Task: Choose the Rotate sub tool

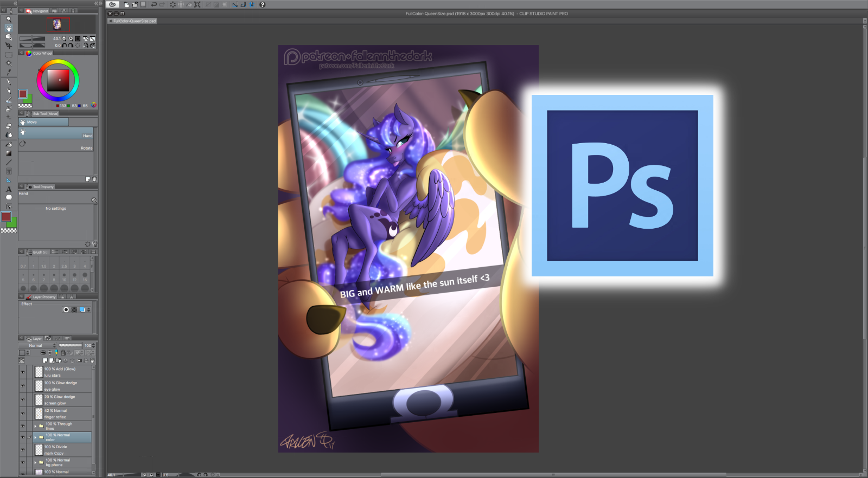Action: [x=56, y=145]
